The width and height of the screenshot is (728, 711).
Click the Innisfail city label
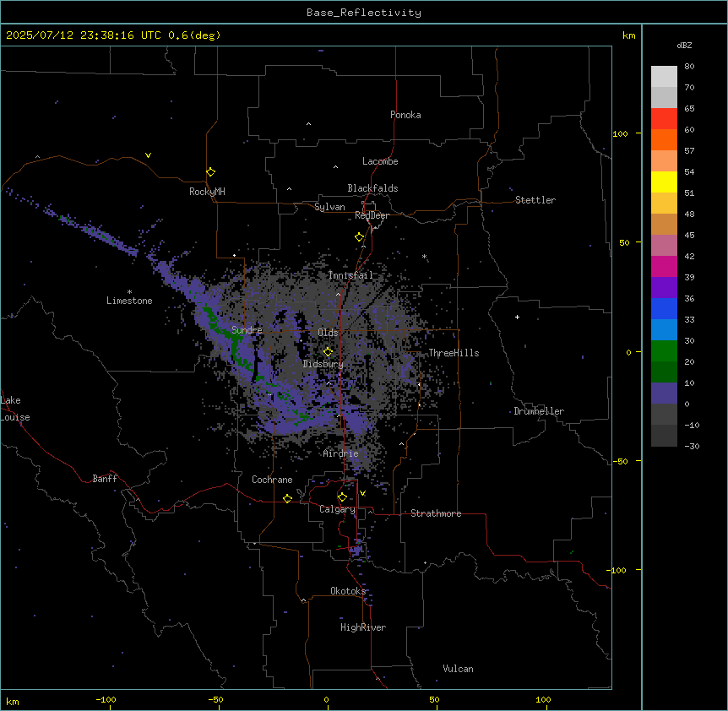click(350, 275)
